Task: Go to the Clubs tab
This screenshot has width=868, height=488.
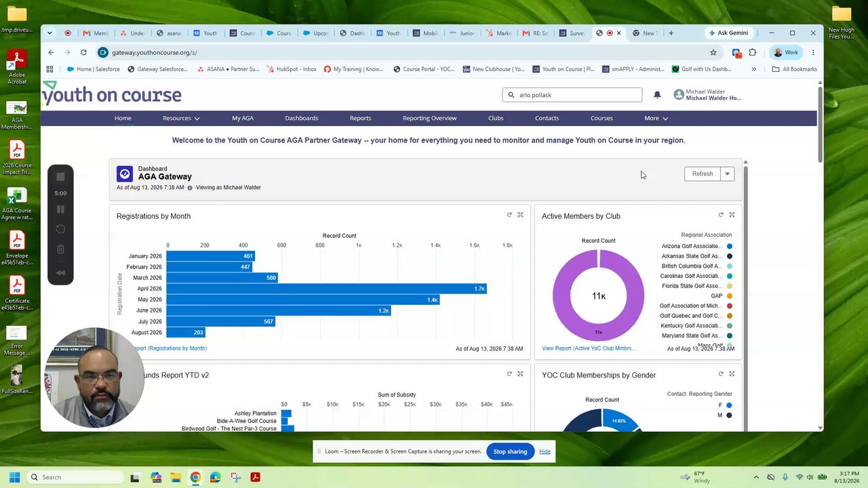Action: (x=496, y=118)
